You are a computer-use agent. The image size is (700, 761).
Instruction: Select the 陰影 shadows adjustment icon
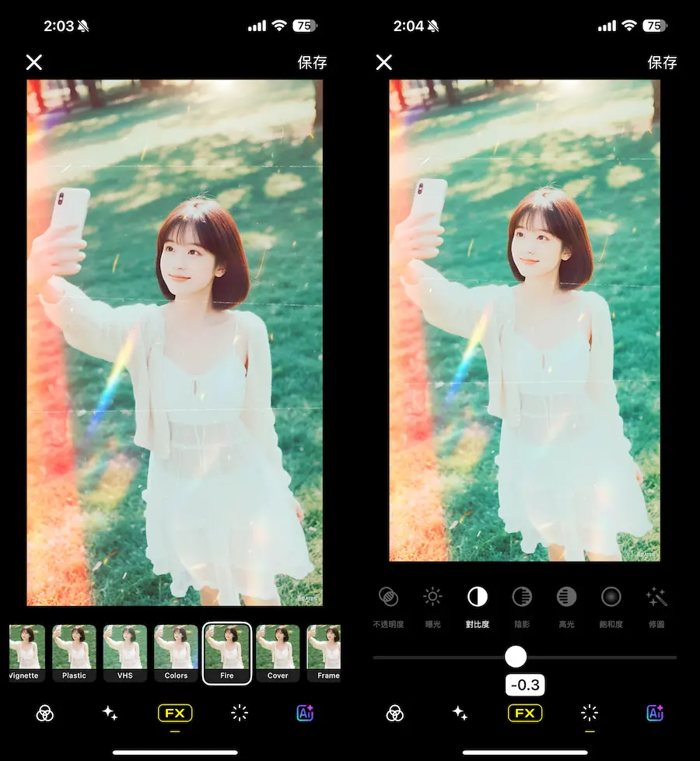[522, 598]
